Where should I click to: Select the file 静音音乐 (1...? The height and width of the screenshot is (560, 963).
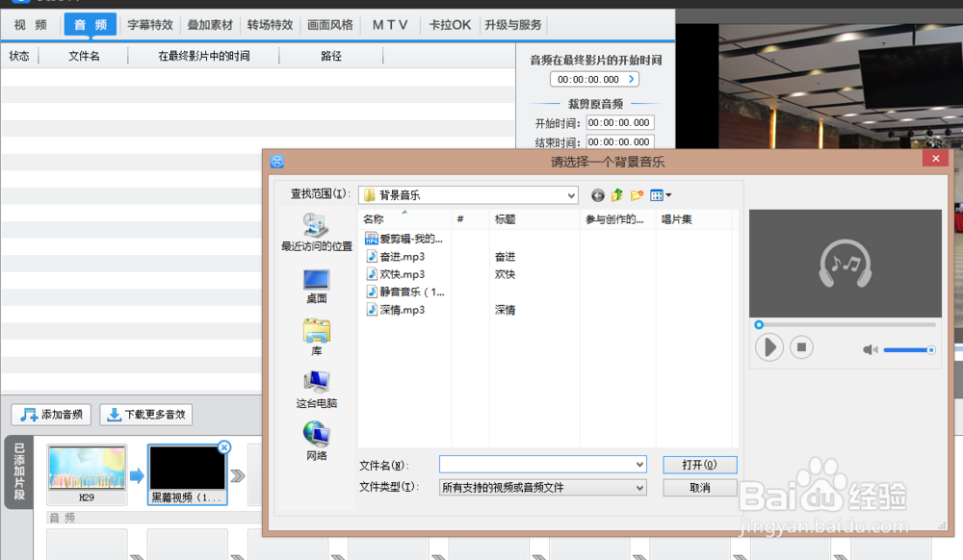point(405,292)
